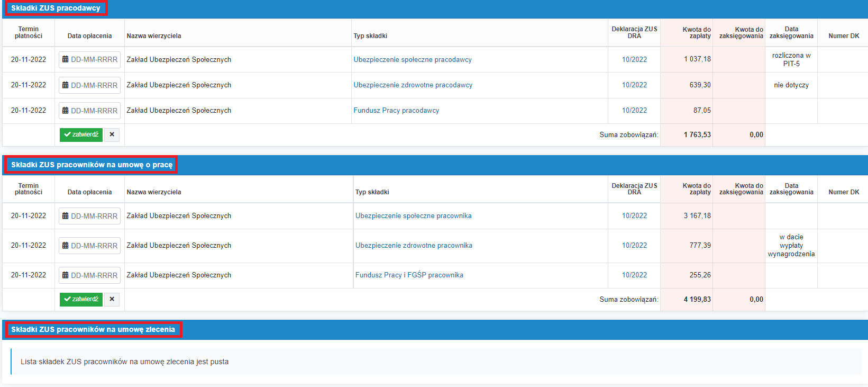868x387 pixels.
Task: Click the X cancel button in employer contributions section
Action: point(112,134)
